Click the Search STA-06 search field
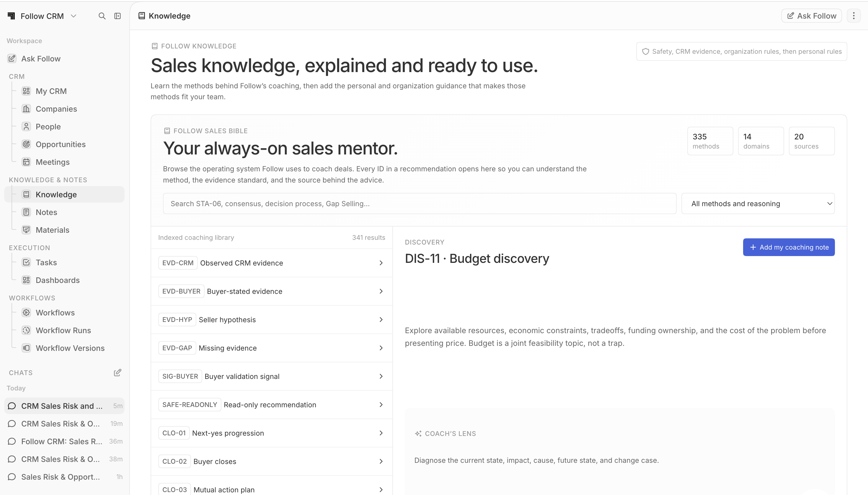Viewport: 868px width, 495px height. click(420, 204)
